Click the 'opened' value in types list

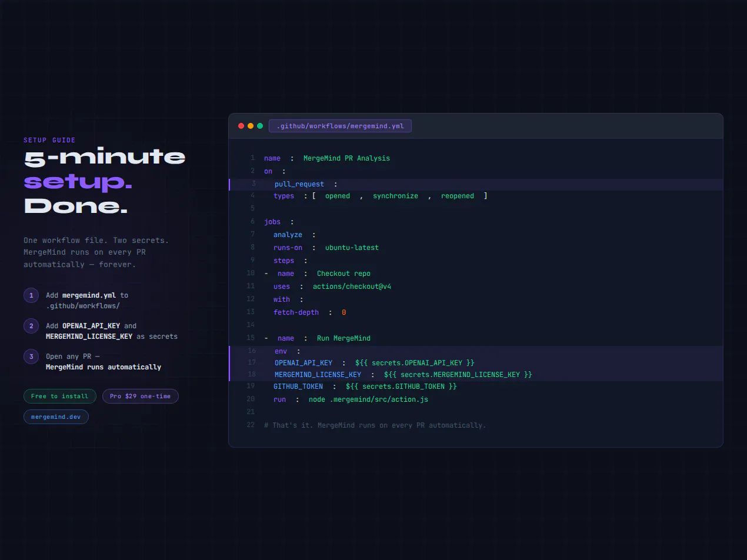click(x=338, y=196)
